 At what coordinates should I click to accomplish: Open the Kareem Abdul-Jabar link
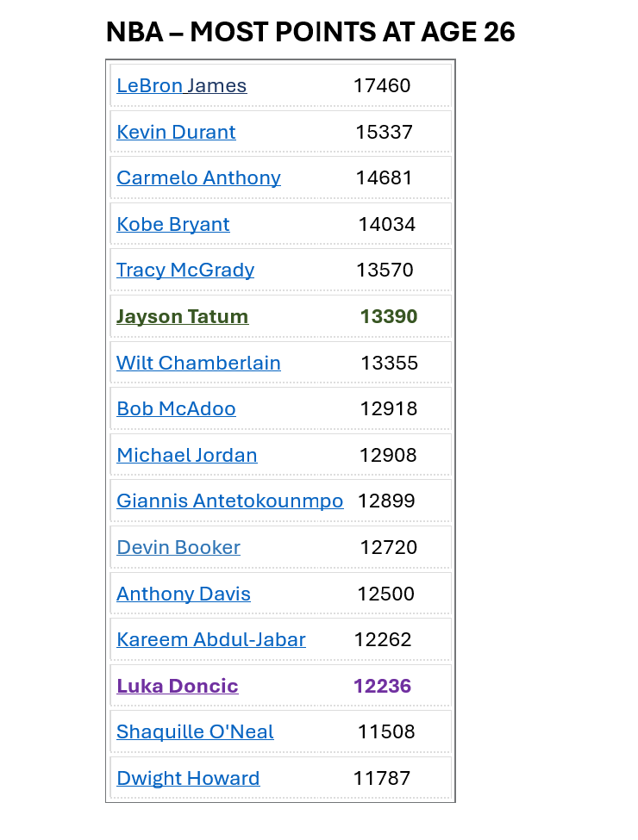tap(211, 640)
